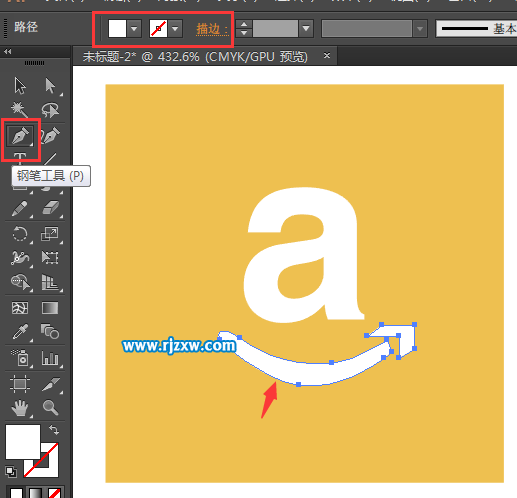517x498 pixels.
Task: Pick the Mesh tool
Action: pos(20,308)
